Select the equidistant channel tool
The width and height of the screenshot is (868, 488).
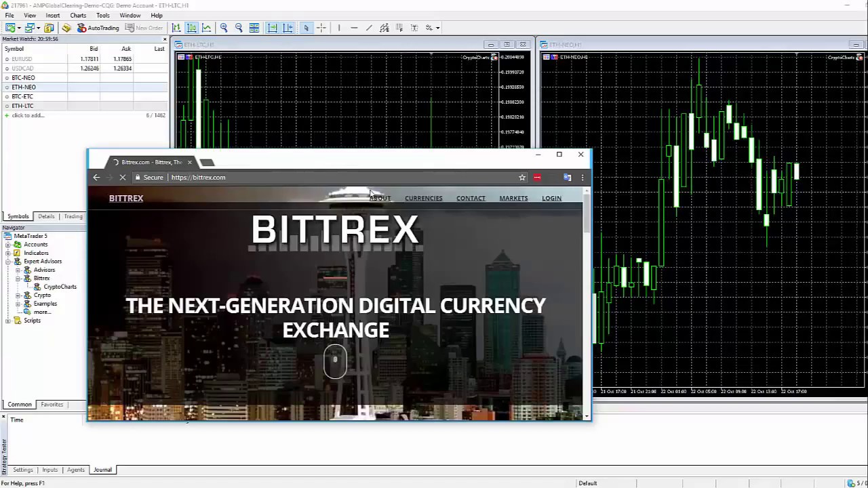coord(384,28)
